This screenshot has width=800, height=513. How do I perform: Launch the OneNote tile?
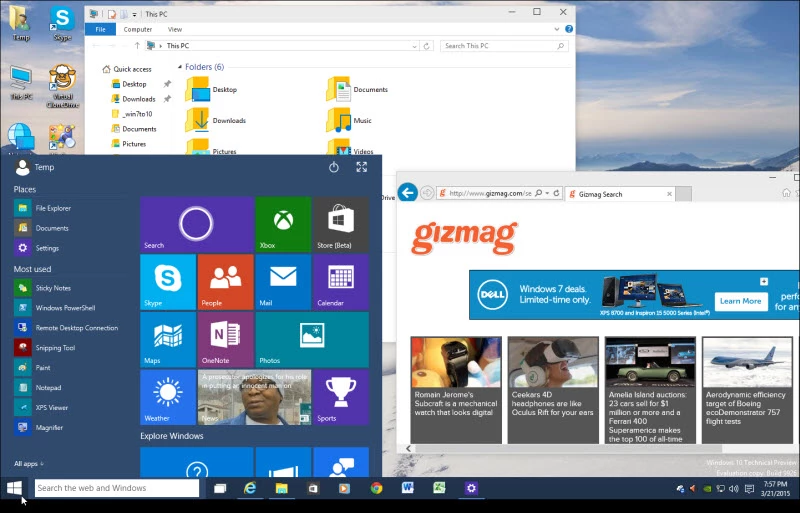click(226, 339)
